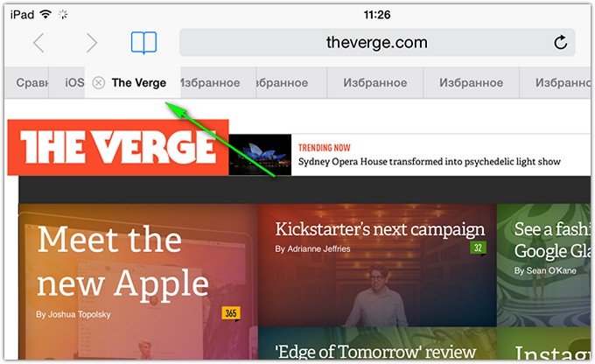The width and height of the screenshot is (595, 364).
Task: Open the 32 comments badge
Action: [x=478, y=248]
